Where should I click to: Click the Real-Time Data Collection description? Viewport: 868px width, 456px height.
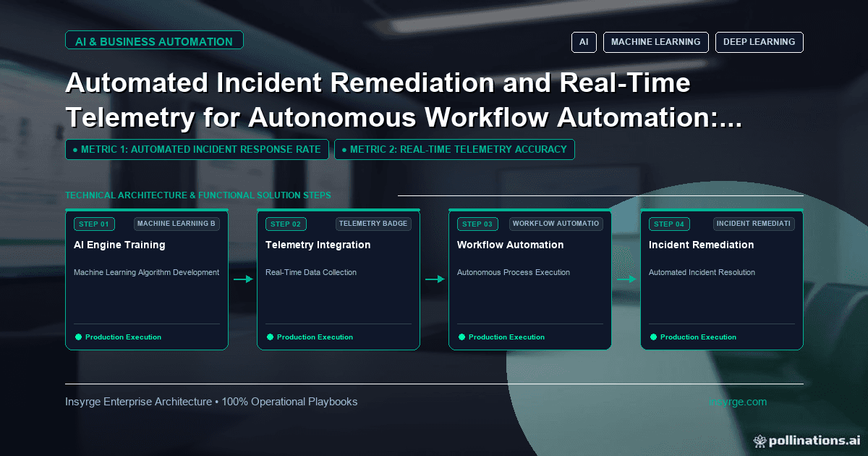[311, 272]
